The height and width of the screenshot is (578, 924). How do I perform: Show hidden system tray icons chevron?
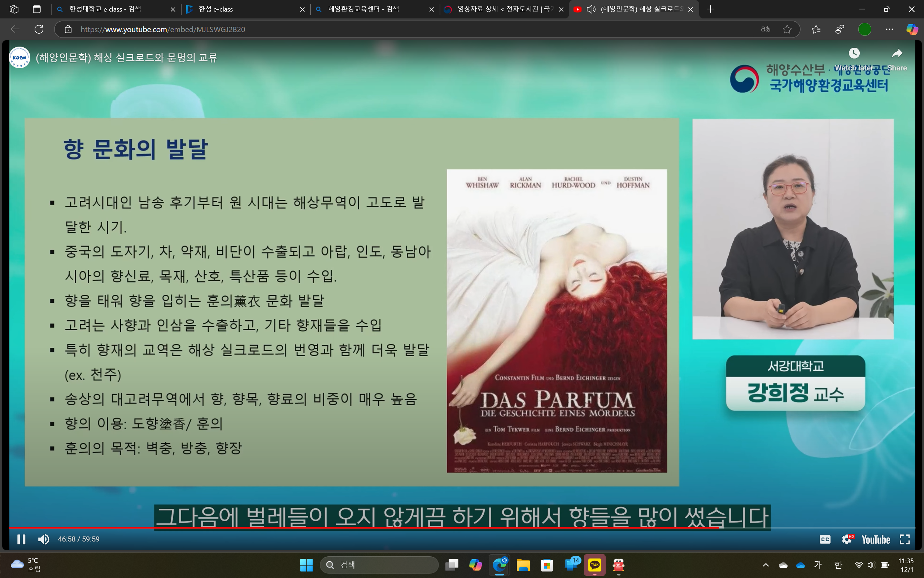766,565
